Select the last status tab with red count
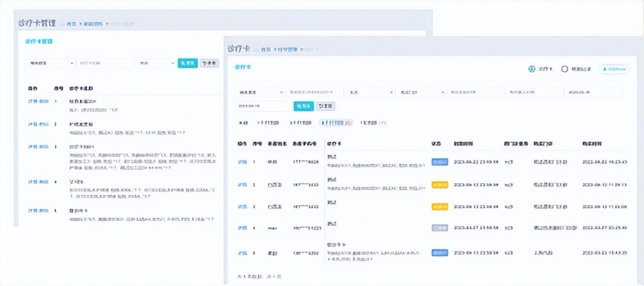The height and width of the screenshot is (286, 644). (x=373, y=122)
